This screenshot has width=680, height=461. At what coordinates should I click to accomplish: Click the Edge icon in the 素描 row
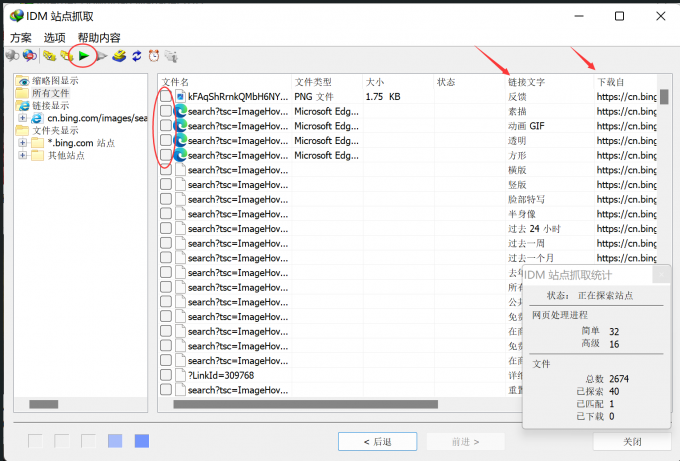point(180,111)
